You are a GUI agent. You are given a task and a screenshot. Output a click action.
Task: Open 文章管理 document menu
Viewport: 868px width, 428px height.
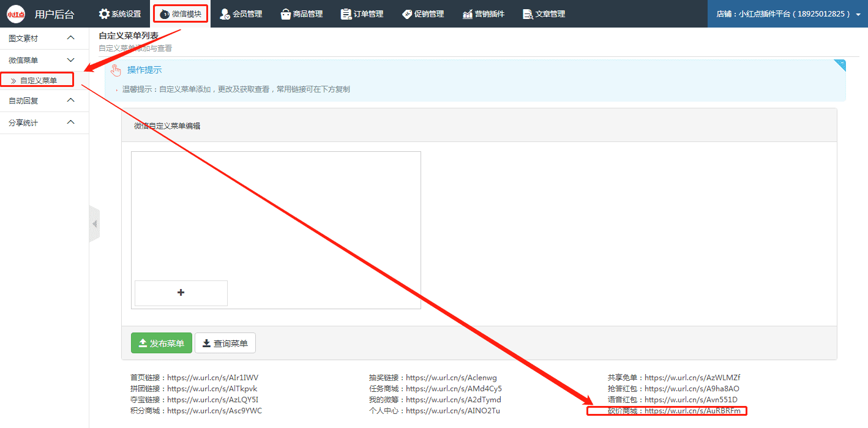point(544,13)
